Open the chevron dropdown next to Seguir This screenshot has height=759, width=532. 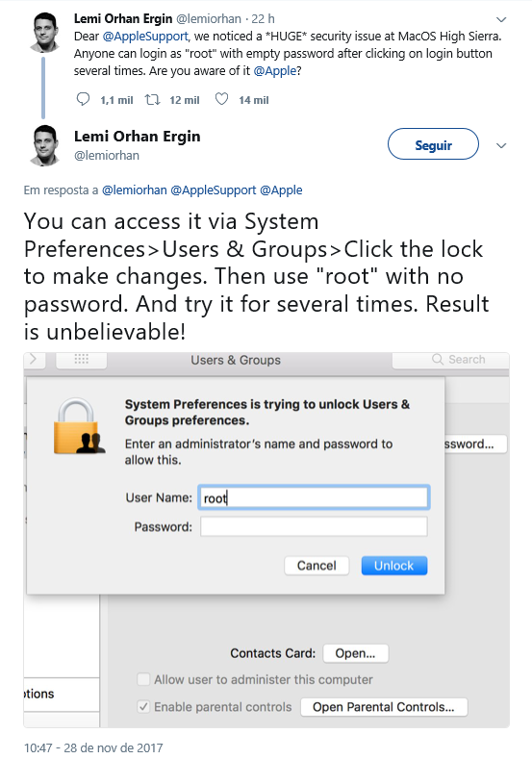pos(501,145)
